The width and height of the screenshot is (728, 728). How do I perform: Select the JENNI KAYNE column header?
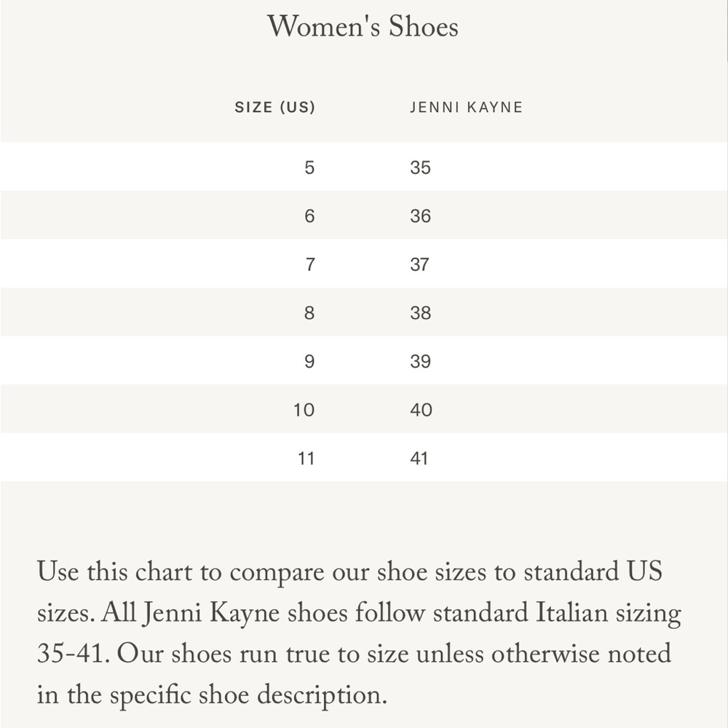coord(466,107)
